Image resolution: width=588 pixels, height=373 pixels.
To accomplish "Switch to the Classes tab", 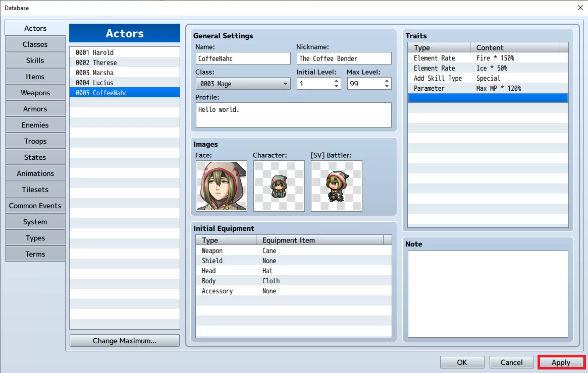I will click(x=35, y=44).
